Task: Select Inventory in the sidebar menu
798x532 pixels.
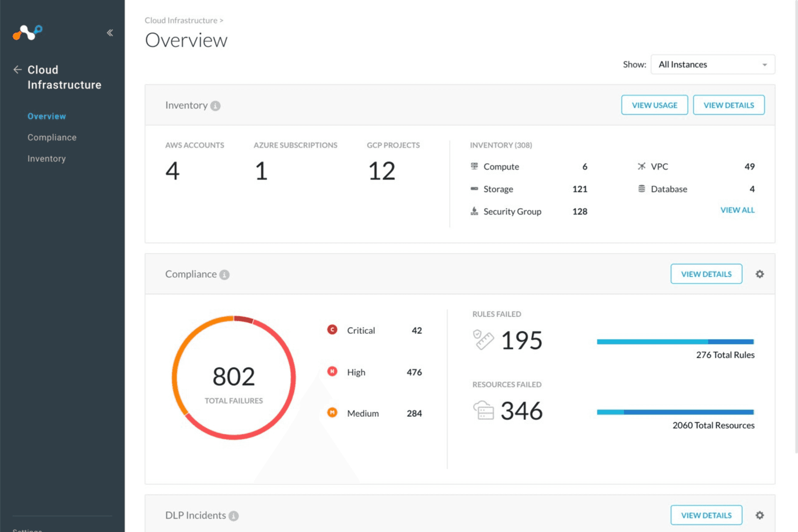Action: [x=47, y=159]
